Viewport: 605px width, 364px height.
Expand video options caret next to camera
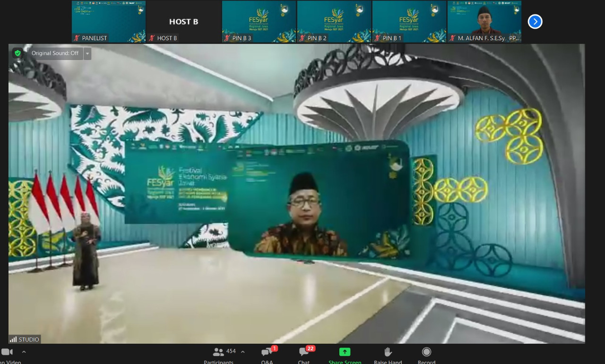[24, 352]
